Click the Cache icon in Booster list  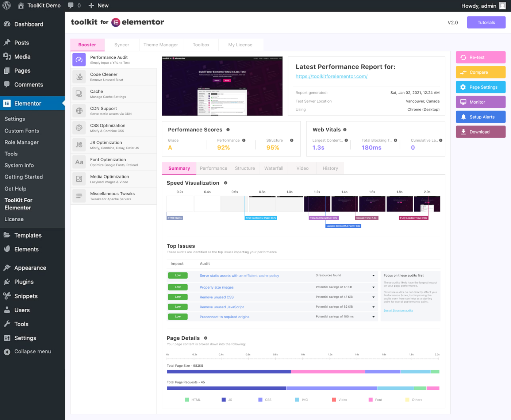tap(79, 94)
